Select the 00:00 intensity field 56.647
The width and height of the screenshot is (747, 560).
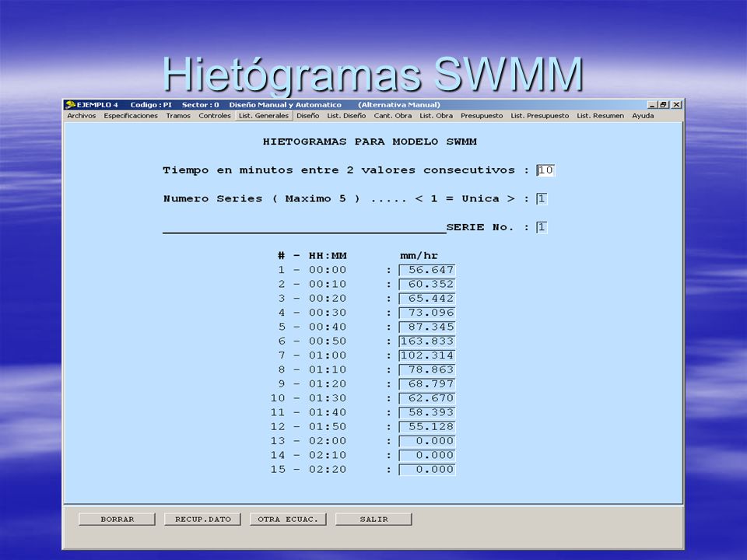427,270
